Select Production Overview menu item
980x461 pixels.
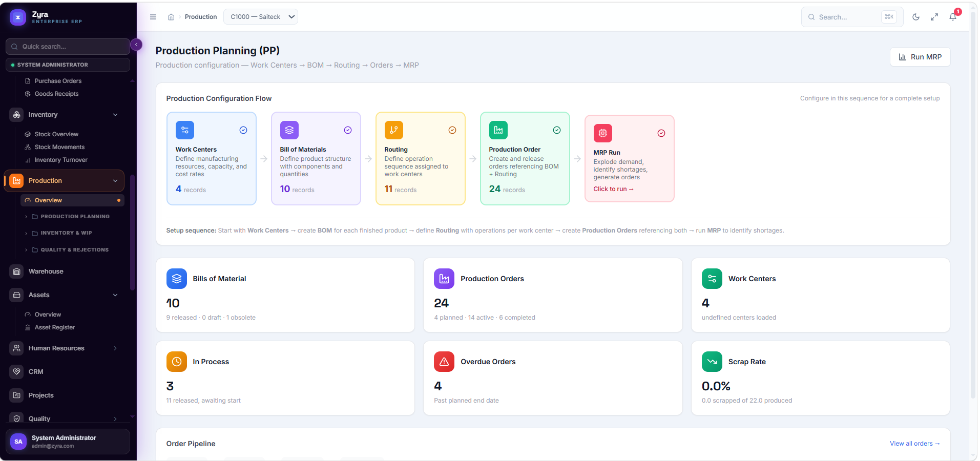point(72,200)
